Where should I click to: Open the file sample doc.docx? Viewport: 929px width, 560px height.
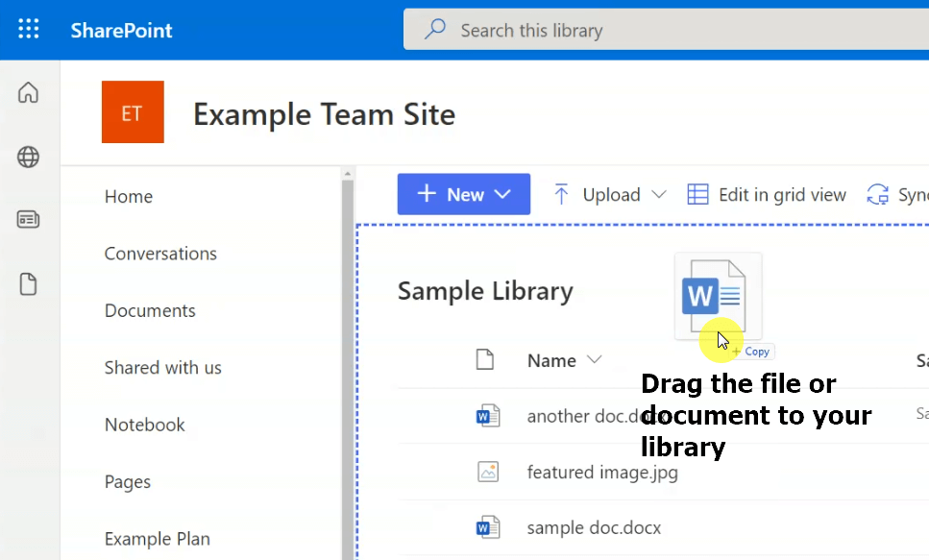point(595,527)
